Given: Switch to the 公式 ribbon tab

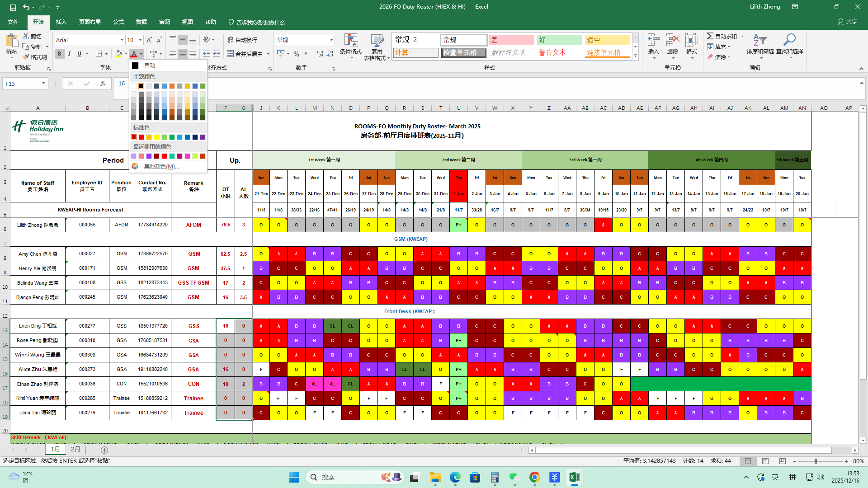Looking at the screenshot, I should pos(118,22).
